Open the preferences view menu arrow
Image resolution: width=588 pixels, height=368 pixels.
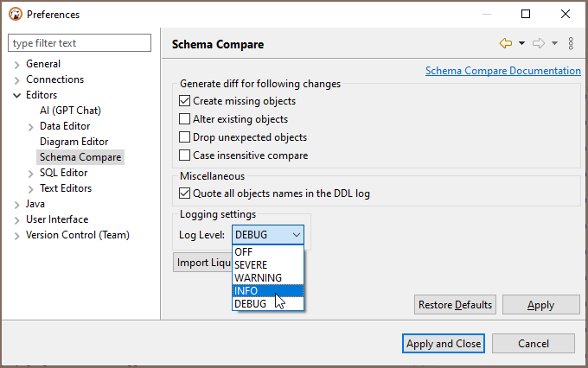[x=571, y=43]
